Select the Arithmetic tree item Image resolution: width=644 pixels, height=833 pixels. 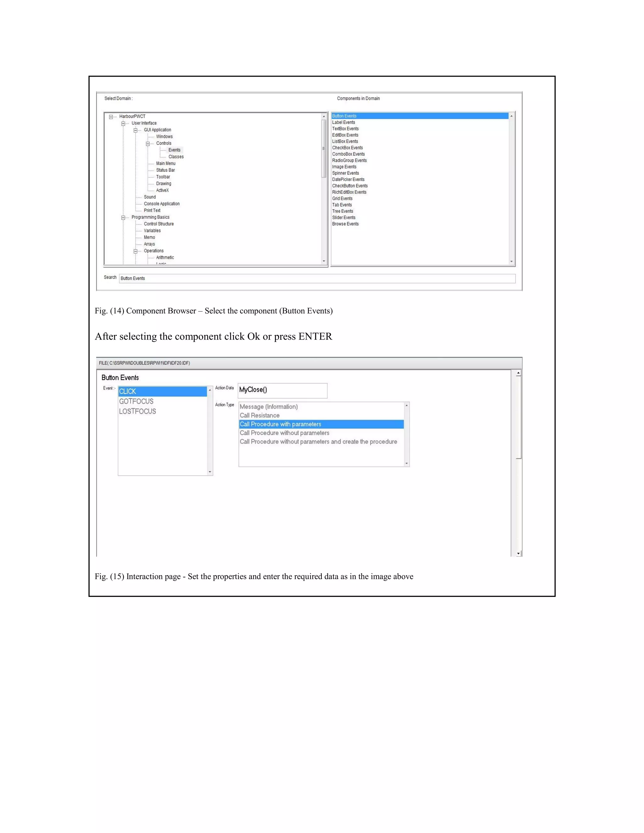[165, 257]
